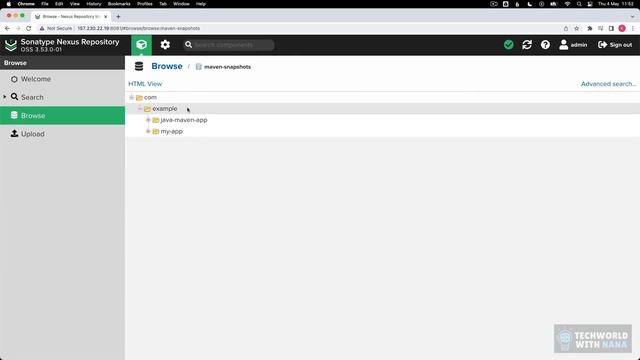Open the administration gear icon
Image resolution: width=640 pixels, height=360 pixels.
[165, 45]
